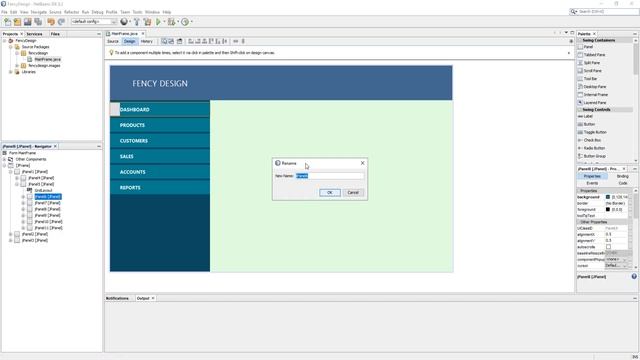Screen dimensions: 640x360
Task: Click the Debug Project toolbar icon
Action: [x=171, y=22]
